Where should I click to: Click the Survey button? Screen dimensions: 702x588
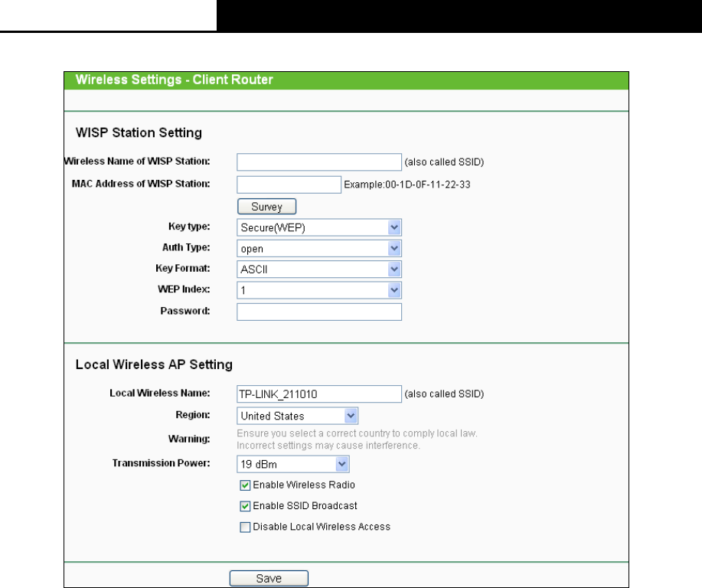click(266, 207)
